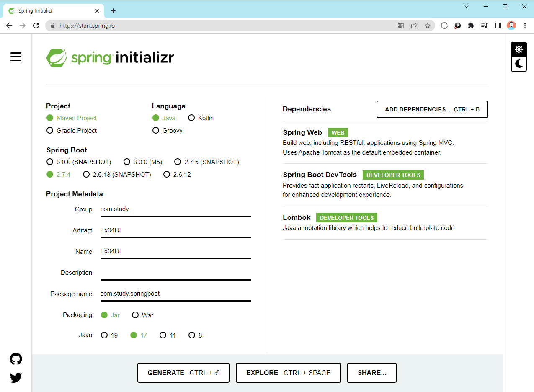
Task: Click the Package name input field
Action: 175,294
